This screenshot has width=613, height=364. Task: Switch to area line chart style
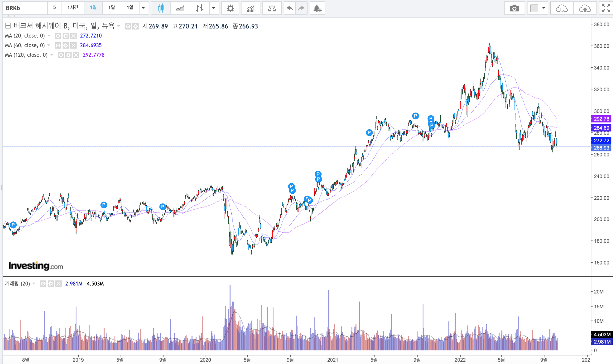pyautogui.click(x=180, y=8)
